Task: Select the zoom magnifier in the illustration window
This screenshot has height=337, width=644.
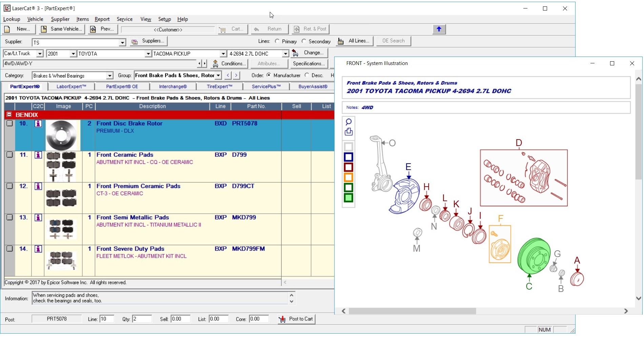Action: (348, 122)
